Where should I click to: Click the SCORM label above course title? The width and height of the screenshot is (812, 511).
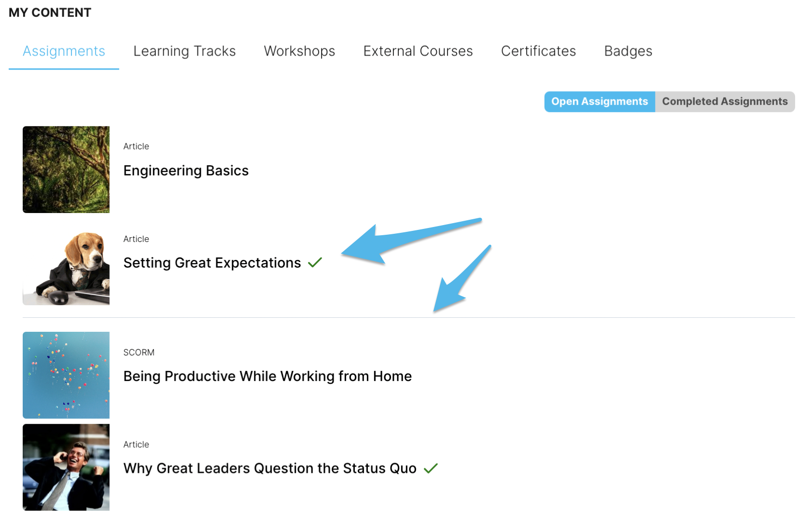(x=139, y=353)
